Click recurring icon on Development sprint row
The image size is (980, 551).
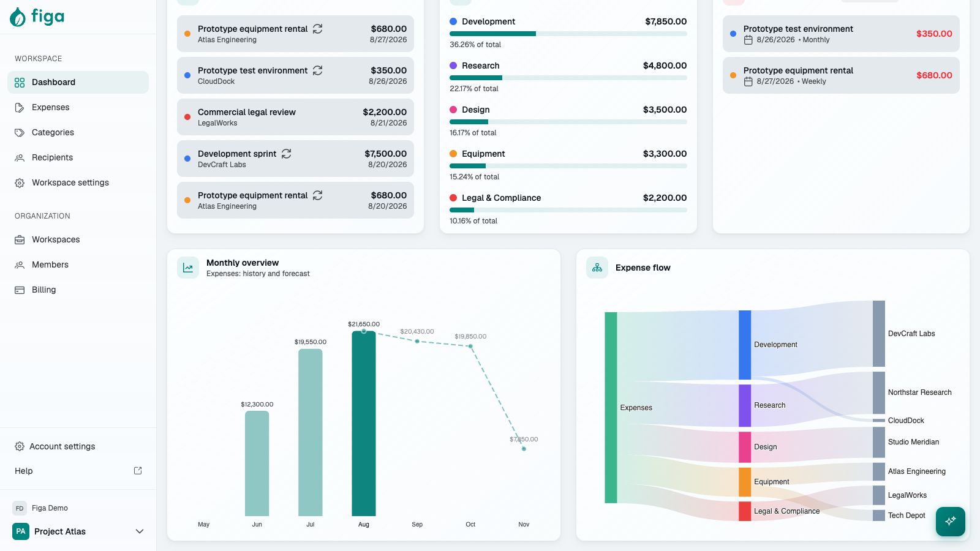coord(286,154)
